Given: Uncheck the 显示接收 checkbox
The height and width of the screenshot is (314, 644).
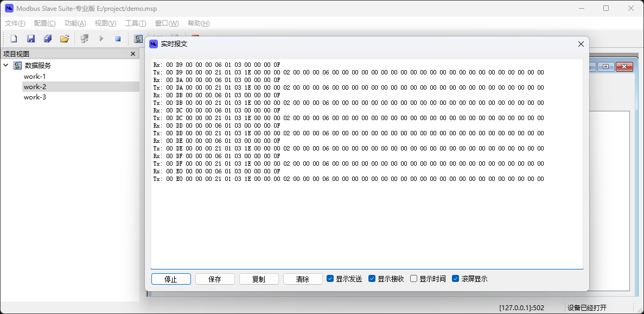Looking at the screenshot, I should [x=372, y=279].
